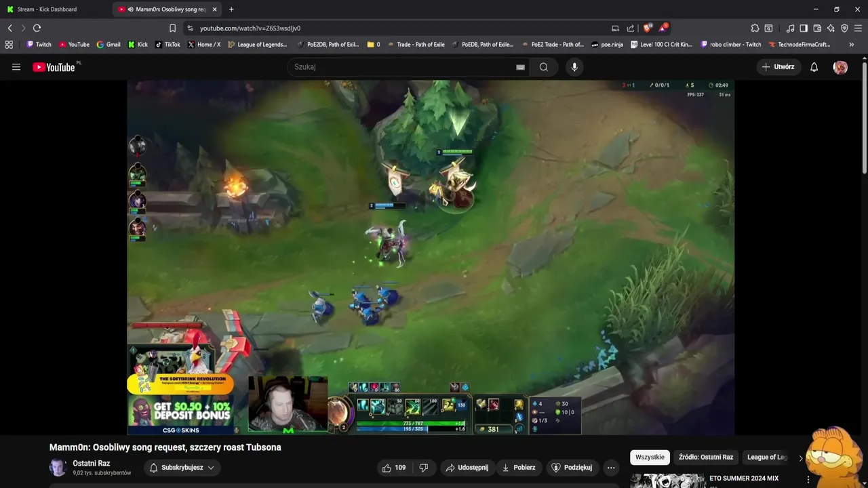Bookmark this page icon in address bar
The image size is (868, 488).
tap(172, 28)
